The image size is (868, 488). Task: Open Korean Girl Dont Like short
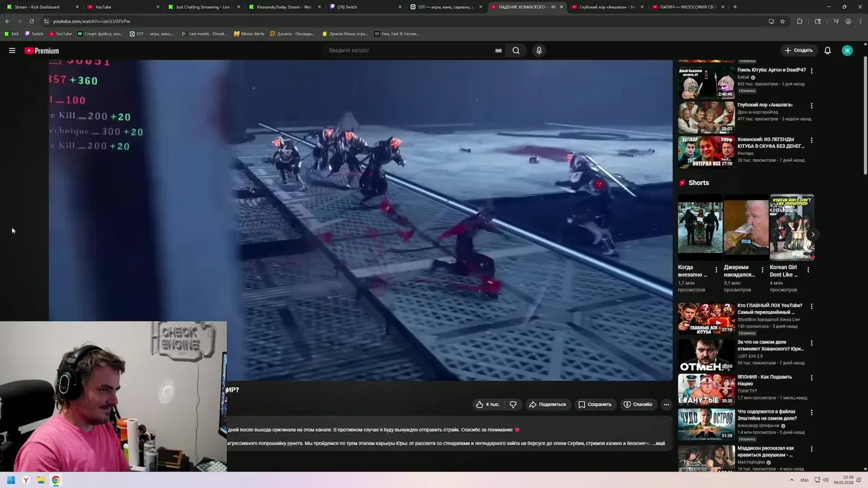791,228
